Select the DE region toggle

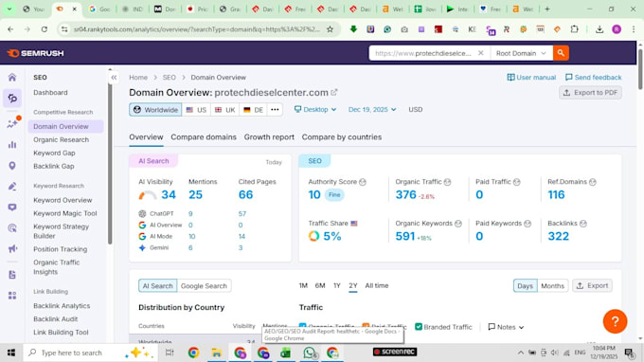(x=254, y=110)
